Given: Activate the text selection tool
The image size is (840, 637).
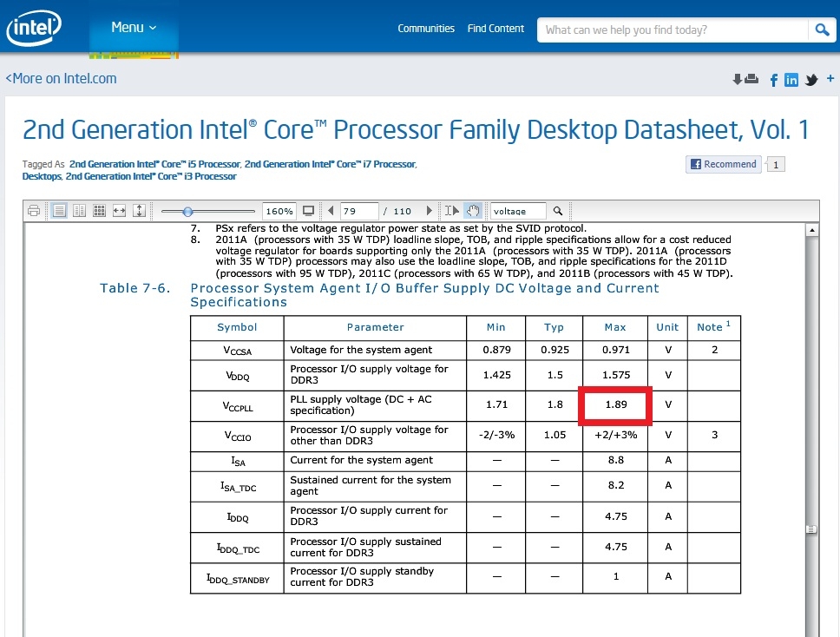Looking at the screenshot, I should pos(451,211).
